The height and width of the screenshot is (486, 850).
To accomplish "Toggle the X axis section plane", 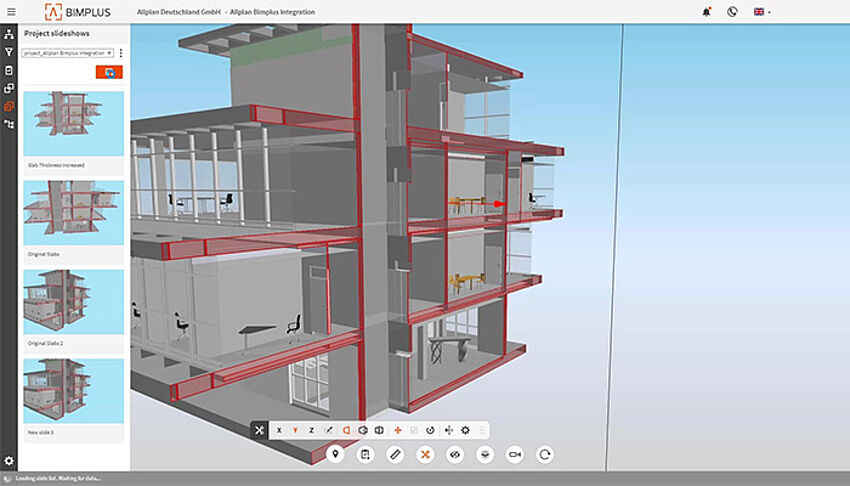I will (x=279, y=430).
